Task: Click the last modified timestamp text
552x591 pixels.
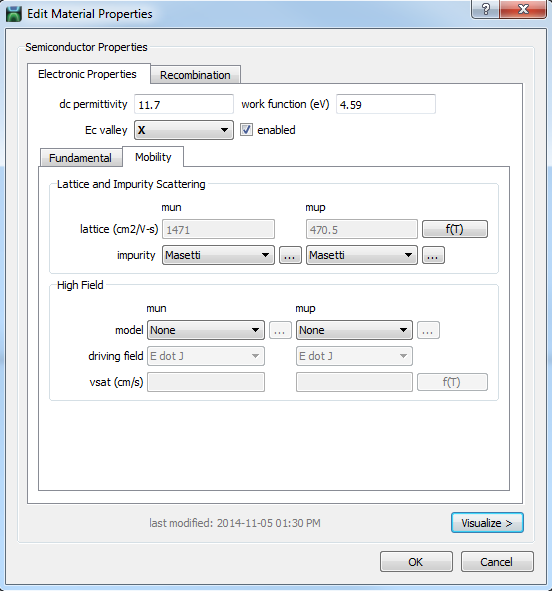Action: [x=235, y=523]
